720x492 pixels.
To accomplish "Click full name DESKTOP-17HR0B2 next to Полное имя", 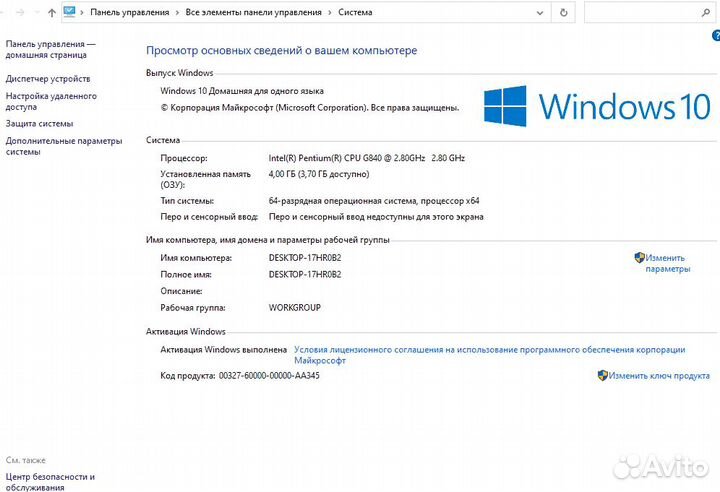I will [305, 274].
